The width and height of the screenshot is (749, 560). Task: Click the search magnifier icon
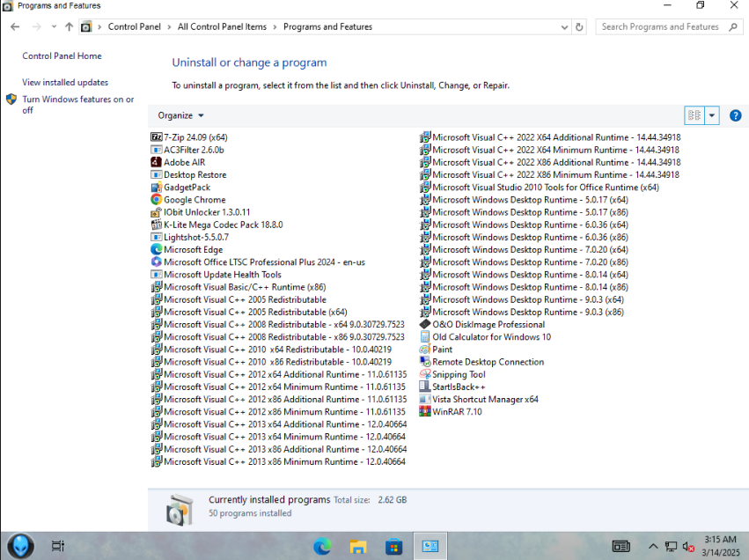point(733,26)
